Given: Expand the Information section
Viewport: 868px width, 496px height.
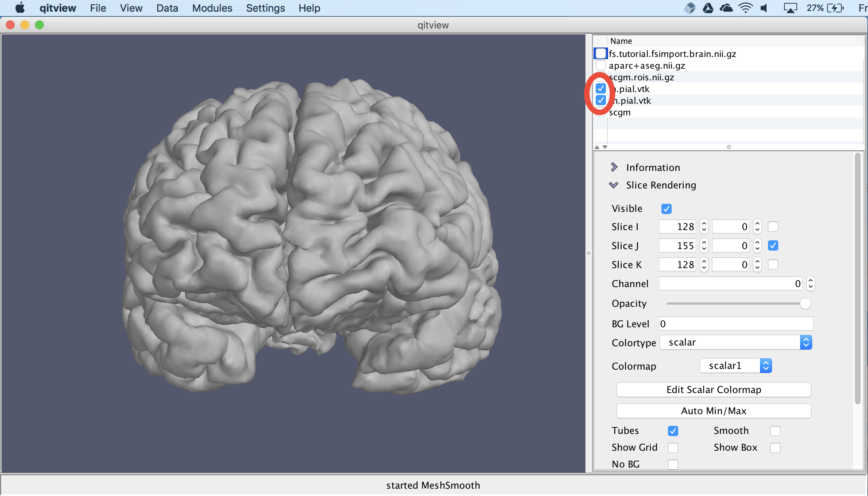Looking at the screenshot, I should pyautogui.click(x=614, y=167).
